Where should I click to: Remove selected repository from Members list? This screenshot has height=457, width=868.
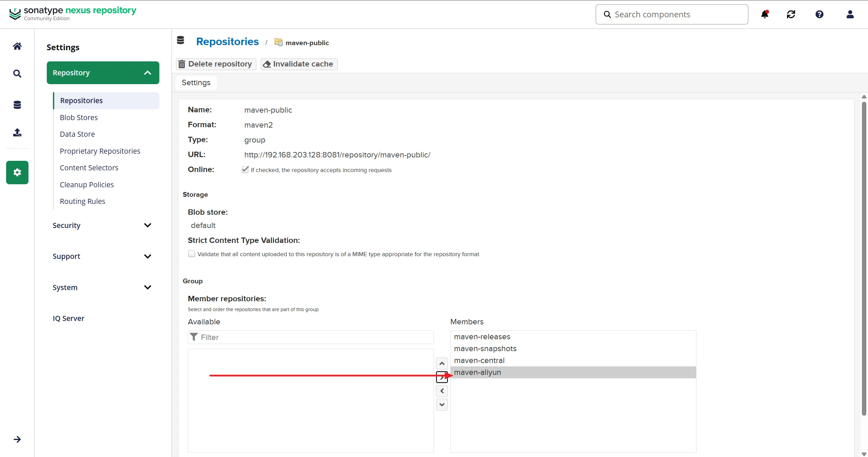click(x=442, y=391)
